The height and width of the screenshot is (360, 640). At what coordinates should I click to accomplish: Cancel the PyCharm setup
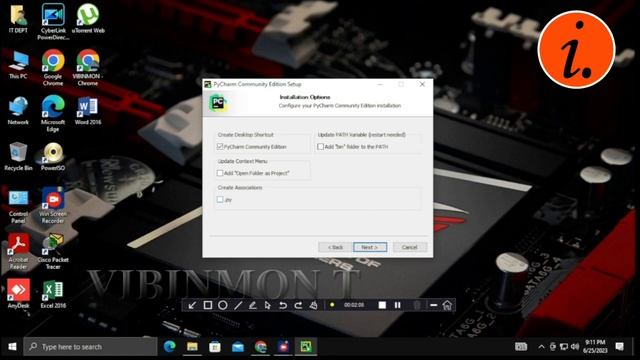coord(409,247)
